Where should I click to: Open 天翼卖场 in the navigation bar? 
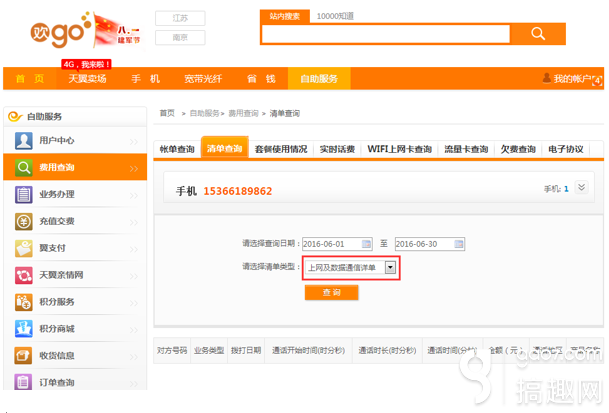(88, 79)
